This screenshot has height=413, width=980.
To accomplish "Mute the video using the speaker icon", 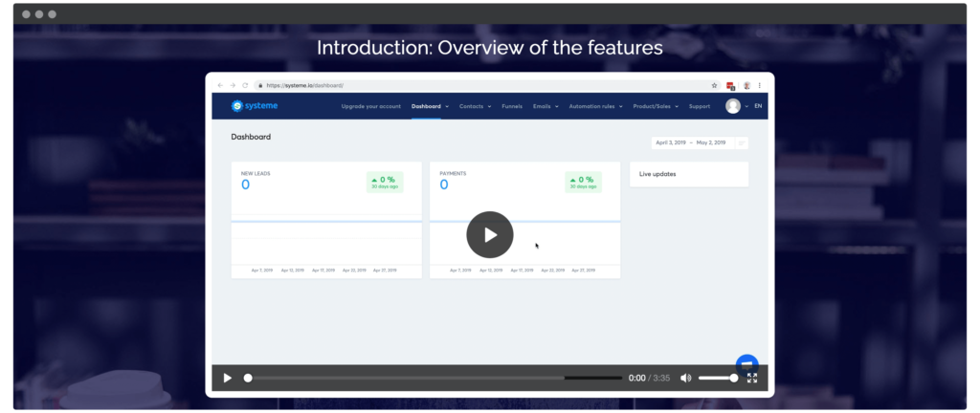I will [x=685, y=378].
